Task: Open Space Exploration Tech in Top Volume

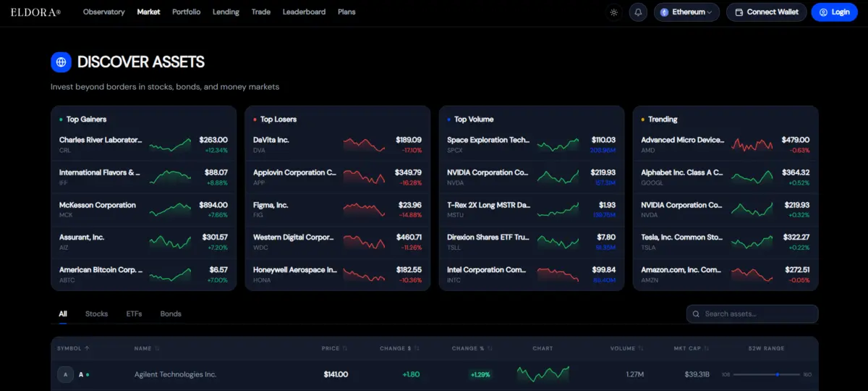Action: pyautogui.click(x=532, y=145)
